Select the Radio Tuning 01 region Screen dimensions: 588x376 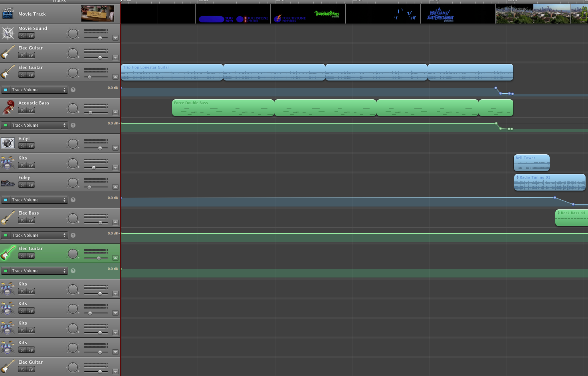tap(550, 182)
